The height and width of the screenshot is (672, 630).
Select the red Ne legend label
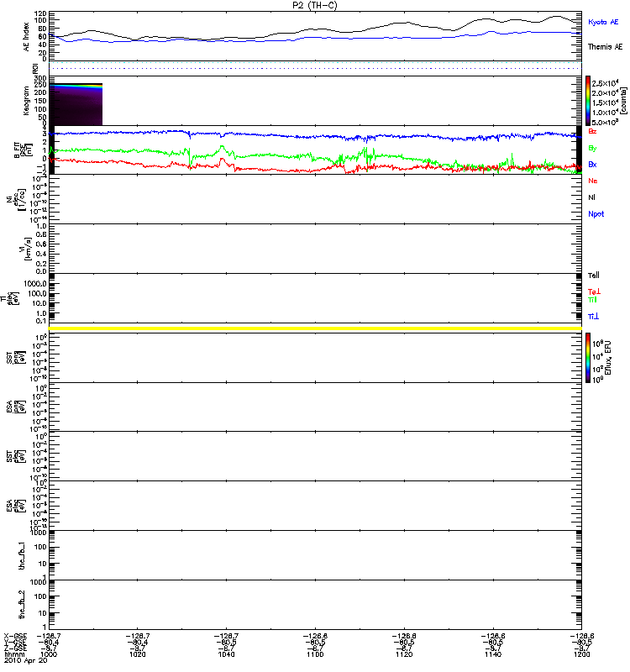coord(593,181)
